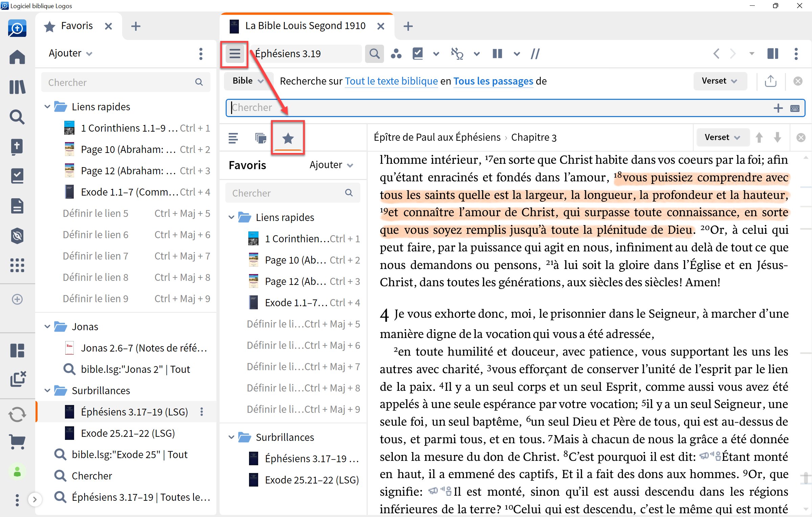This screenshot has width=812, height=517.
Task: Click the add shortcut plus circle icon
Action: (x=17, y=299)
